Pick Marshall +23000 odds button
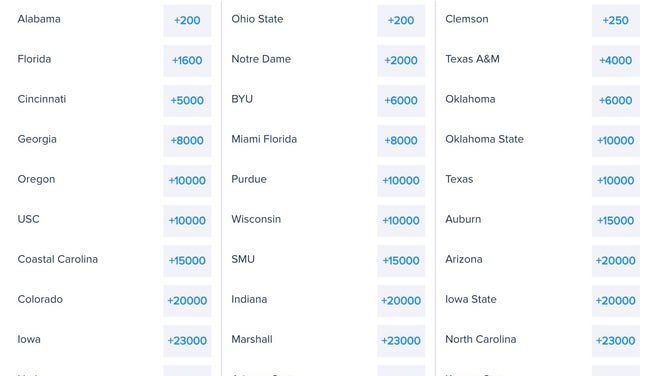This screenshot has height=376, width=668. (x=401, y=341)
